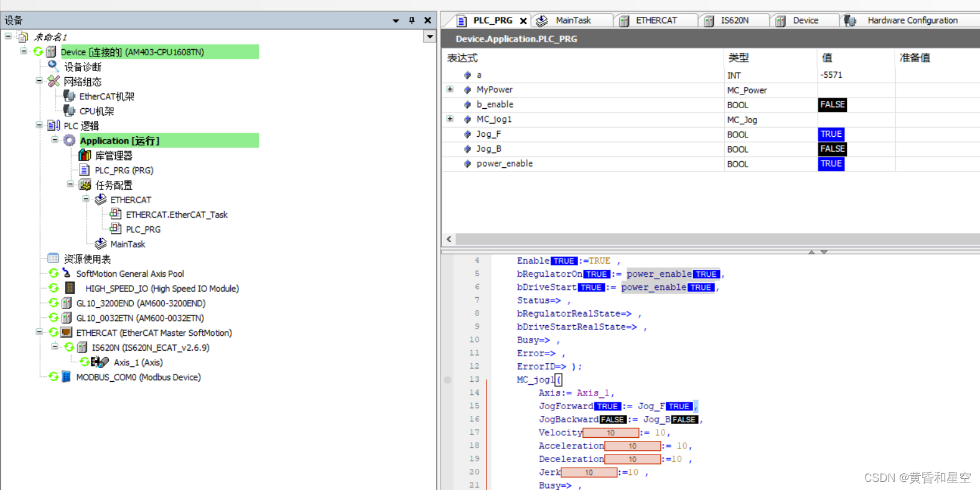980x490 pixels.
Task: Click MainTask icon in device tree
Action: (100, 244)
